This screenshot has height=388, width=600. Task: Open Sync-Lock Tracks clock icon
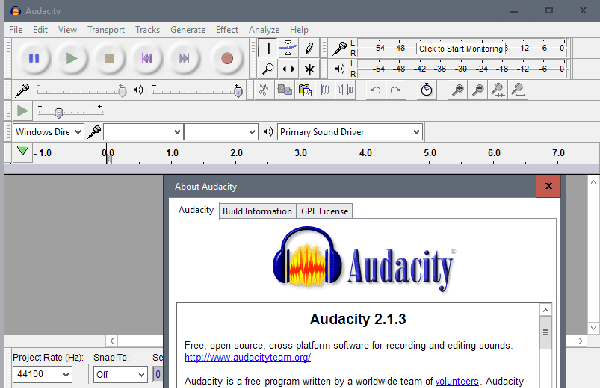pos(426,90)
